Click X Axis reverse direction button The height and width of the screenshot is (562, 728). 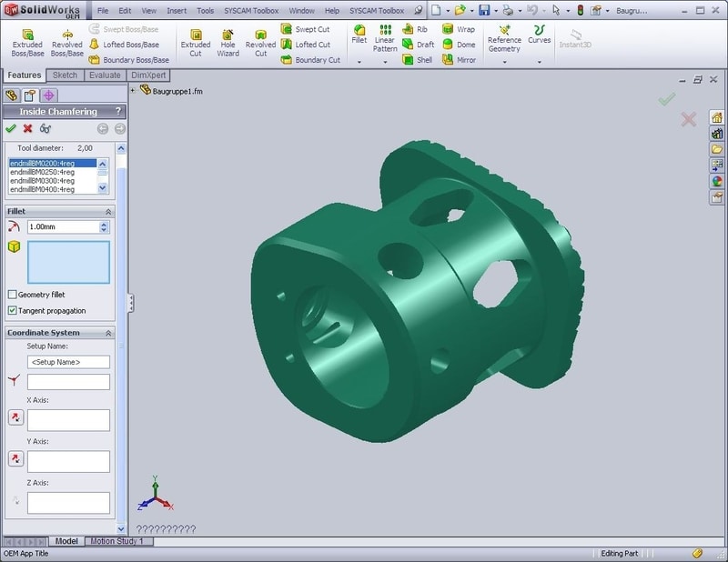click(15, 417)
